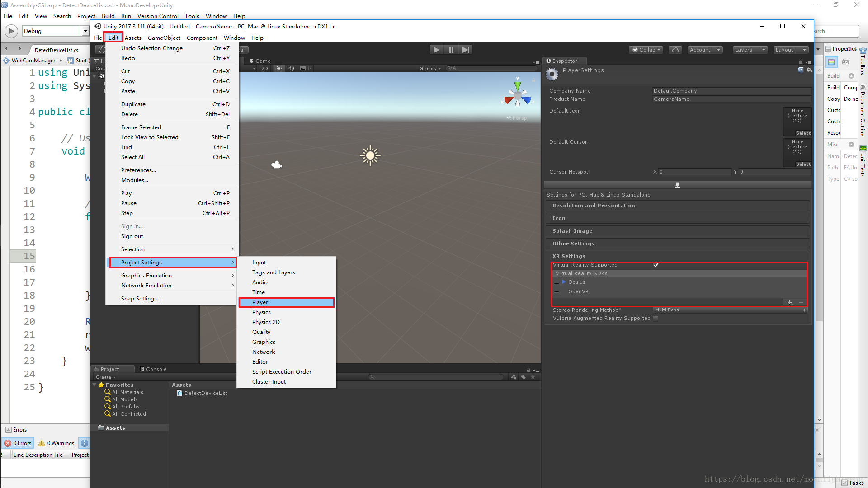Click the minus icon to remove VR SDK
868x488 pixels.
pyautogui.click(x=801, y=302)
